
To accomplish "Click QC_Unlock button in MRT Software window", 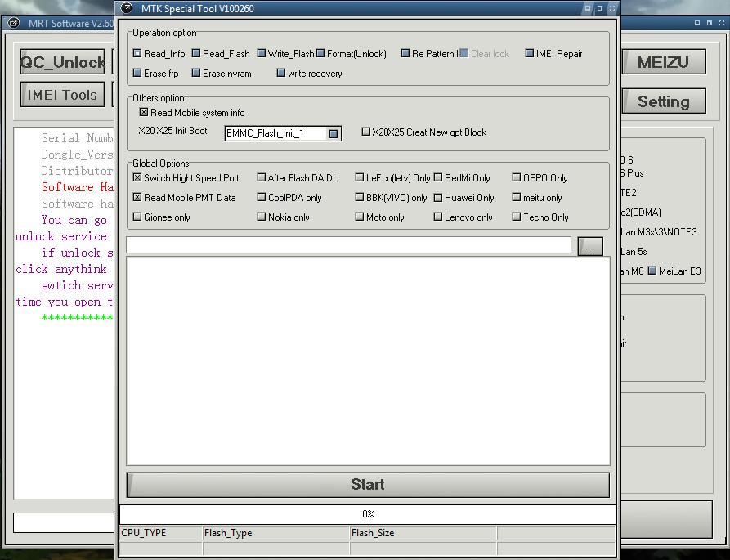I will coord(63,62).
